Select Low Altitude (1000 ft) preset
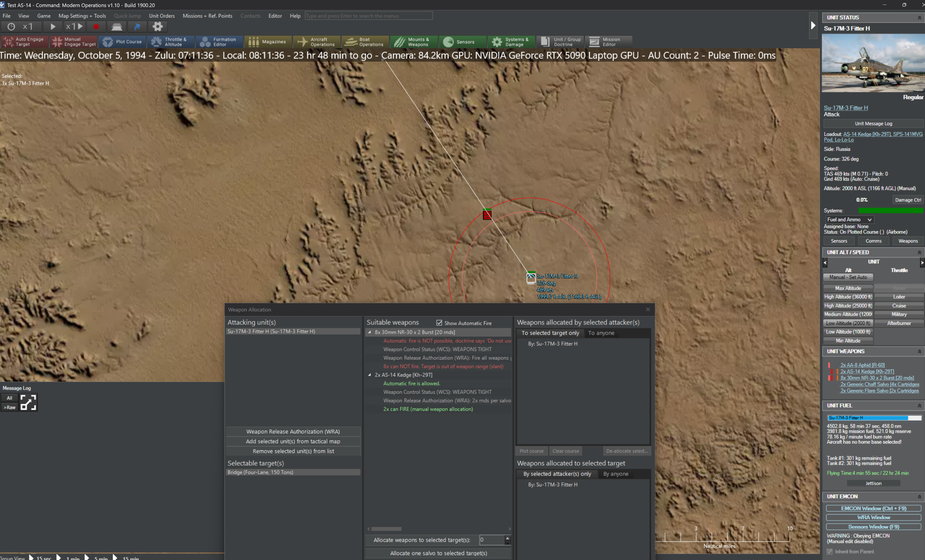This screenshot has width=925, height=560. (x=848, y=332)
